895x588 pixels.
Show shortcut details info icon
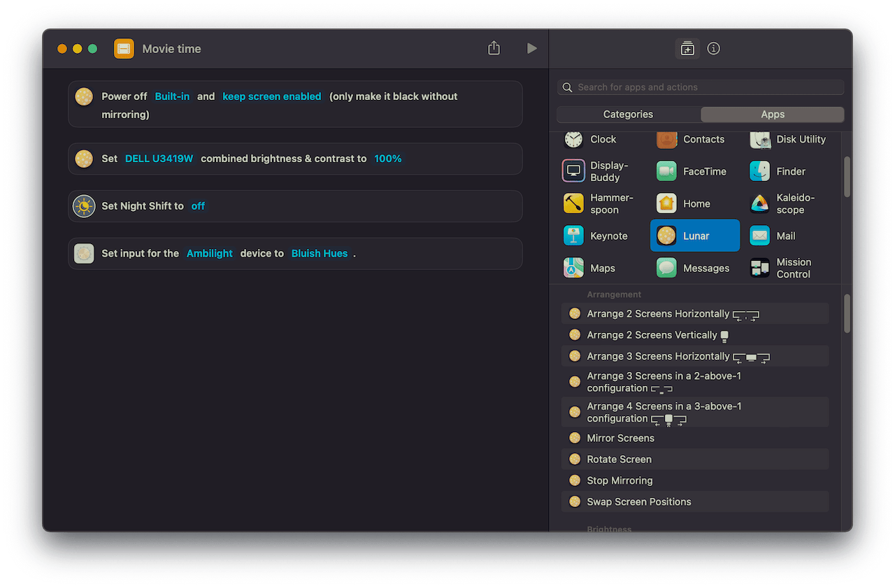click(x=713, y=48)
